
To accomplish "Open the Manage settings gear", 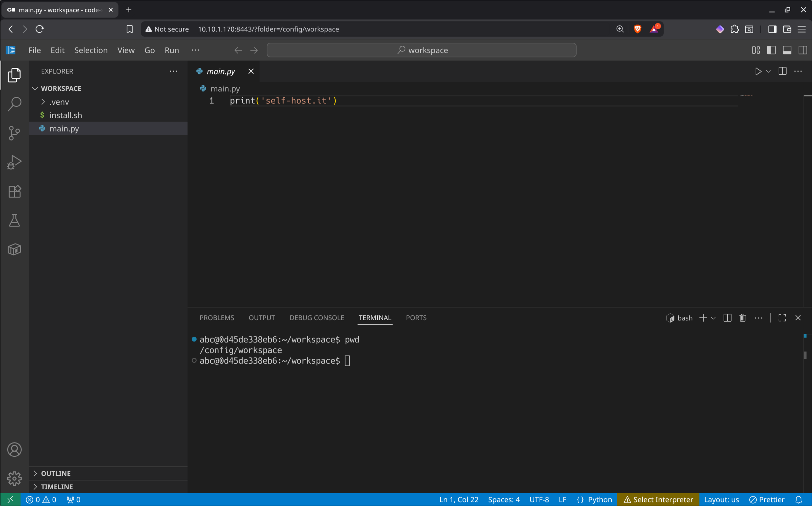I will [x=14, y=478].
